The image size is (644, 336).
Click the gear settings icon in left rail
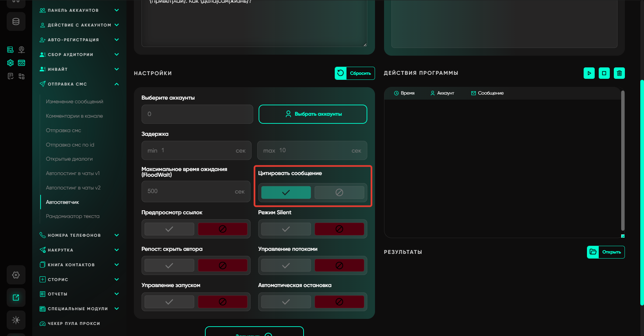pyautogui.click(x=16, y=275)
